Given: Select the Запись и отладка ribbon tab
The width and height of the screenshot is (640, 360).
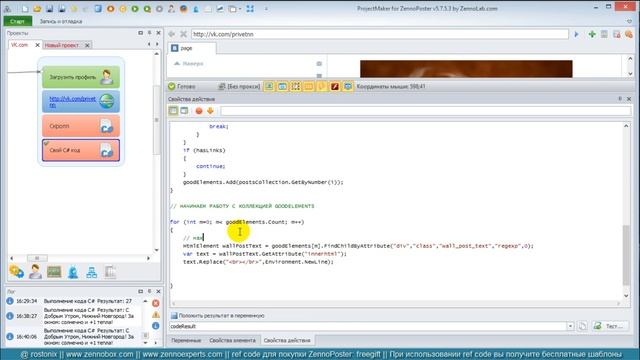Looking at the screenshot, I should [x=61, y=21].
